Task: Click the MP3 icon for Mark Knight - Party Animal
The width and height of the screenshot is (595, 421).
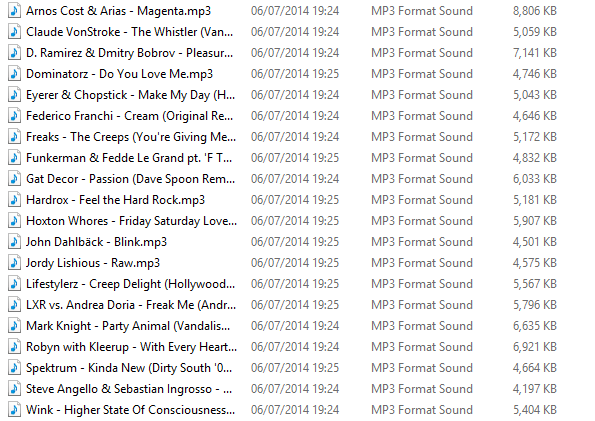Action: 14,326
